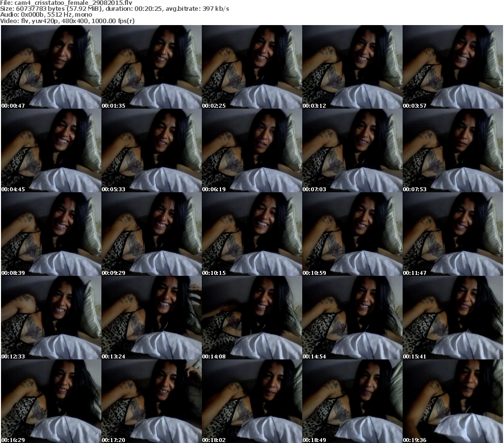Viewport: 504px width, 443px height.
Task: Select the thumbnail timestamped 00:16:29
Action: click(51, 401)
